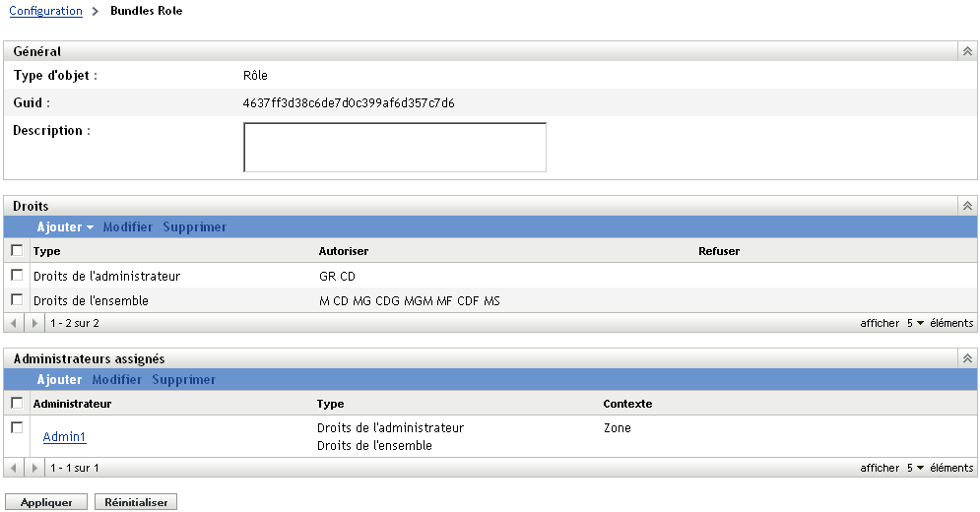This screenshot has height=512, width=980.
Task: Click the Type column header in Droits
Action: tap(47, 251)
